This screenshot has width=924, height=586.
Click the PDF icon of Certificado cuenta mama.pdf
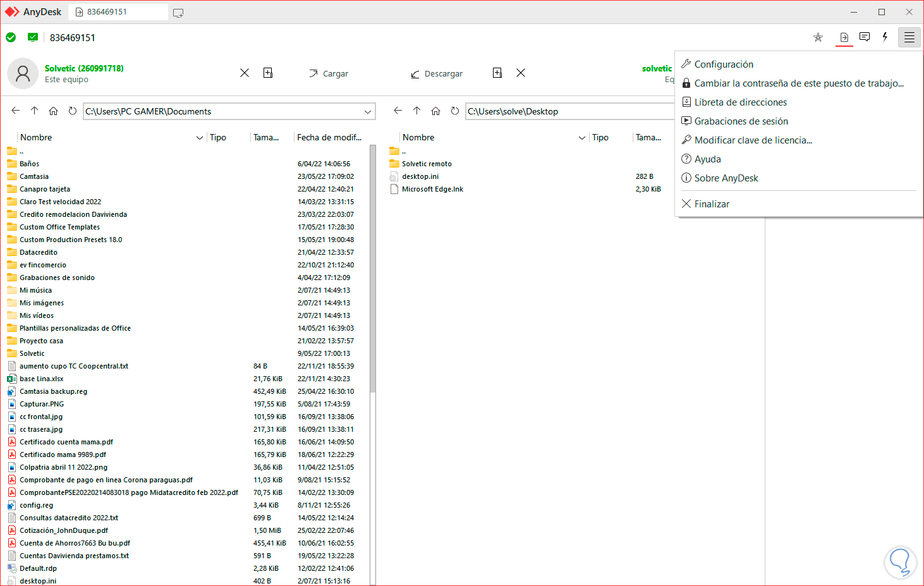(11, 442)
